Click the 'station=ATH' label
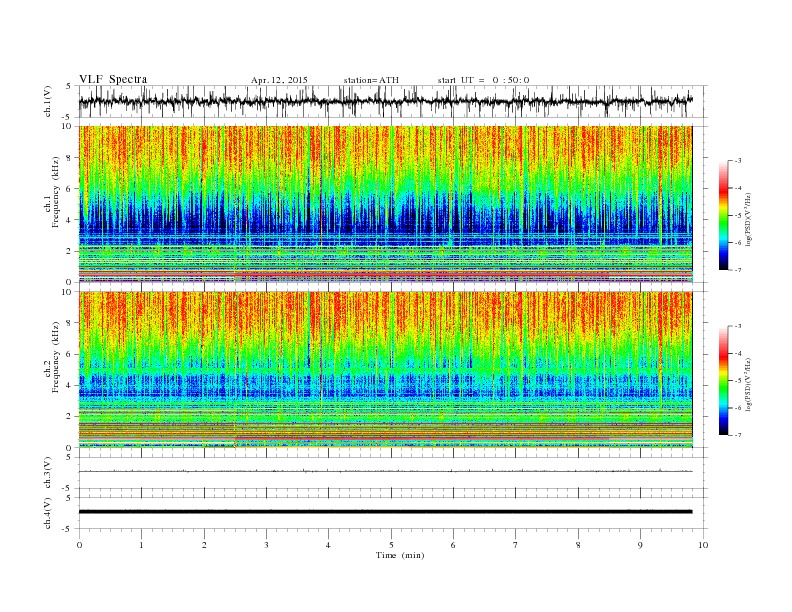Screen dimensions: 792x612 pos(371,80)
